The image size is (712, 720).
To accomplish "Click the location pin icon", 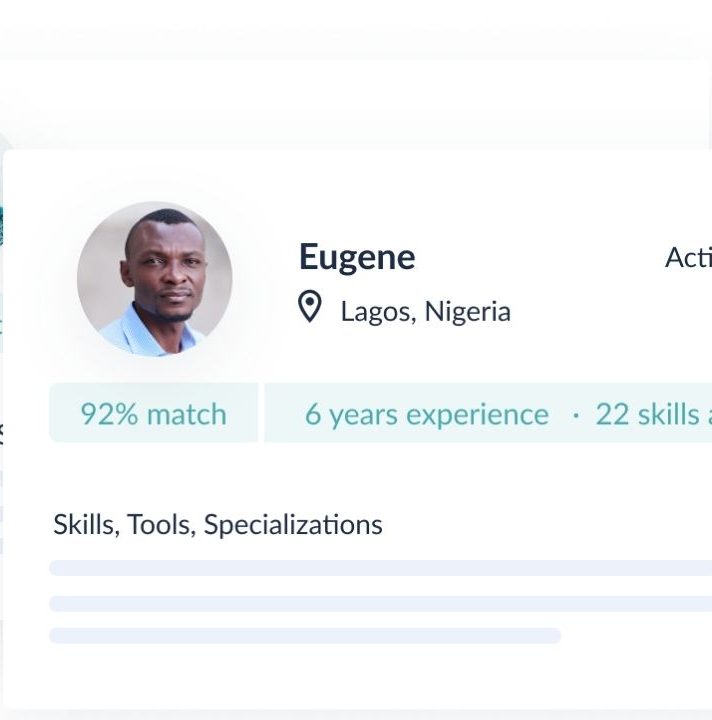I will tap(309, 306).
